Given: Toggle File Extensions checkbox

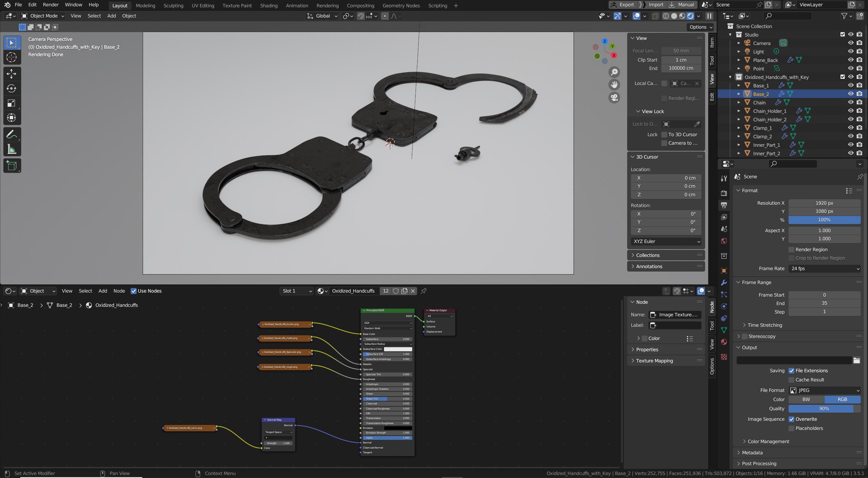Looking at the screenshot, I should tap(792, 371).
